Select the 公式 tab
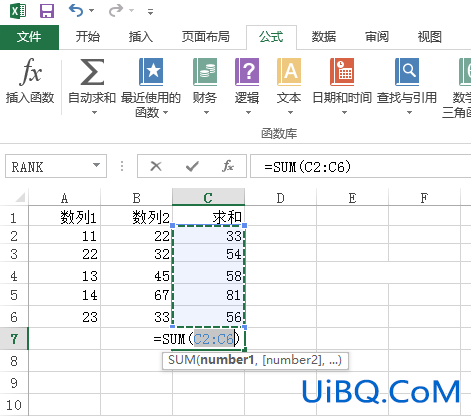Viewport: 471px width, 416px height. click(271, 37)
